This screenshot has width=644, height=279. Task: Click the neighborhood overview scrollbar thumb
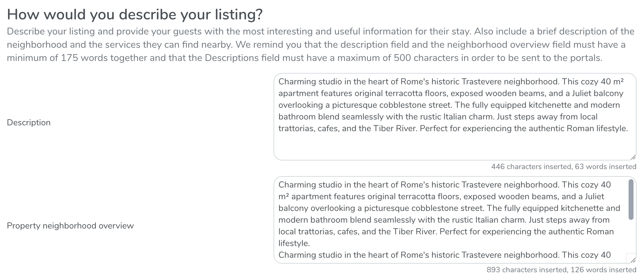pos(631,200)
